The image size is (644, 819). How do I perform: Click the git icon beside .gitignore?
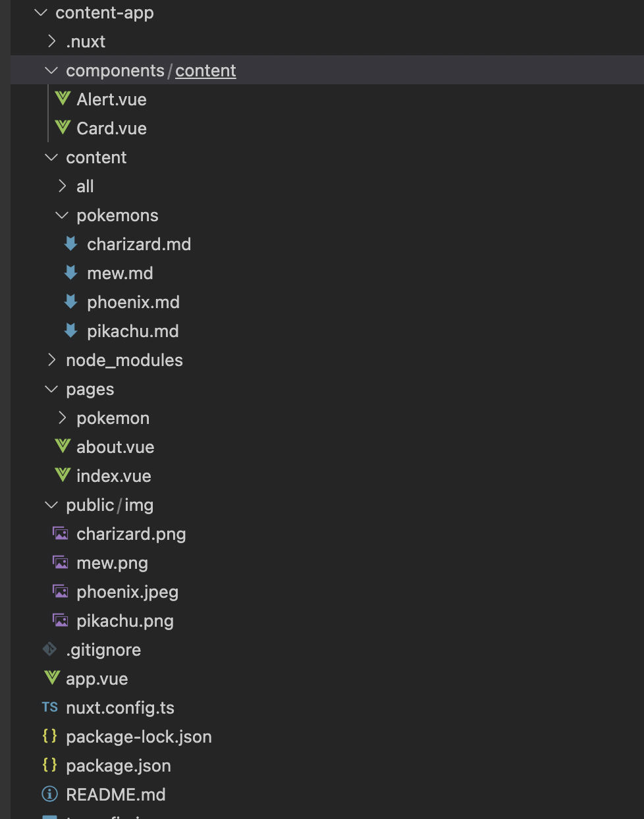click(x=50, y=649)
